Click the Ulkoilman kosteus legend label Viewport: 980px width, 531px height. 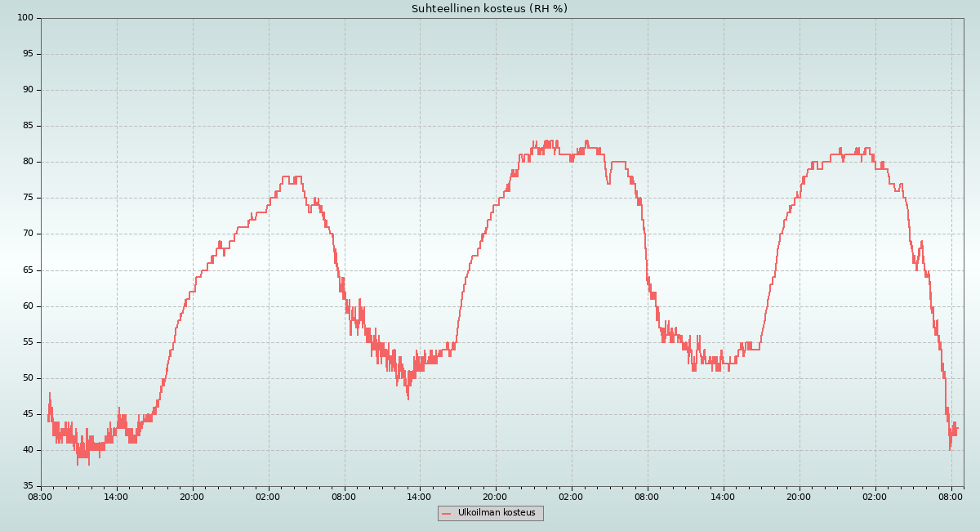pos(497,513)
